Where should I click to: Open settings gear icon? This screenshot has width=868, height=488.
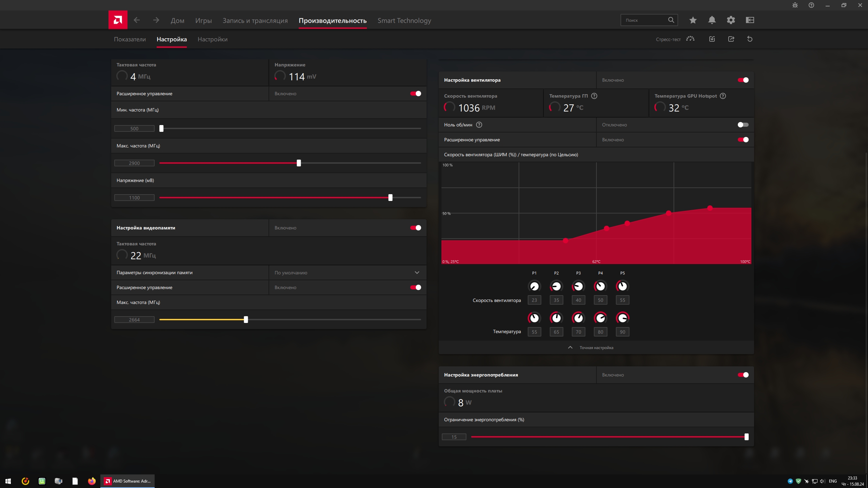coord(731,20)
